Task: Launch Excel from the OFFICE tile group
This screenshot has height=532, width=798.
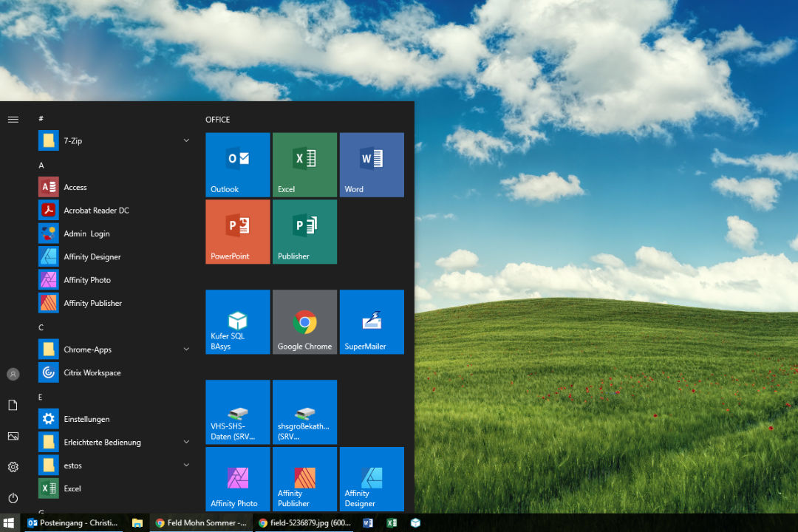Action: tap(305, 165)
